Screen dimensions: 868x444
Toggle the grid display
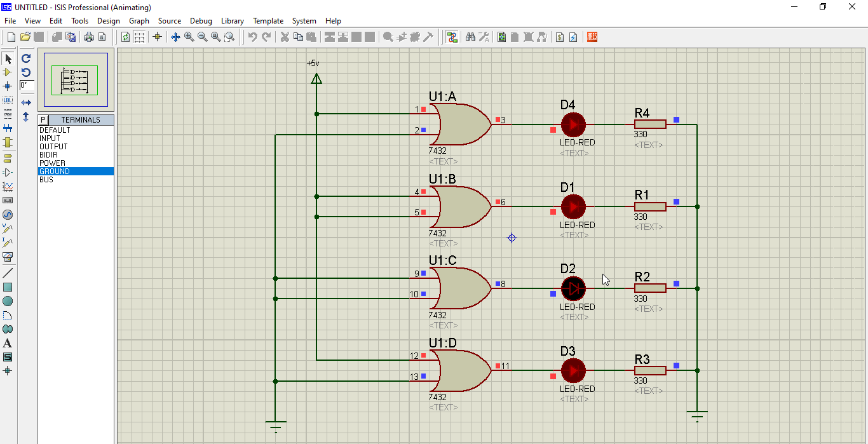(139, 37)
